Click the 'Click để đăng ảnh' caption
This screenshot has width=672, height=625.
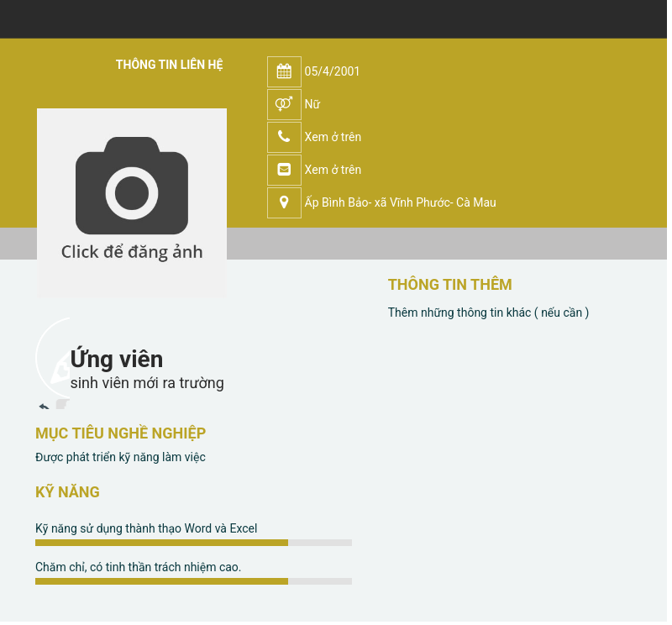pyautogui.click(x=132, y=252)
